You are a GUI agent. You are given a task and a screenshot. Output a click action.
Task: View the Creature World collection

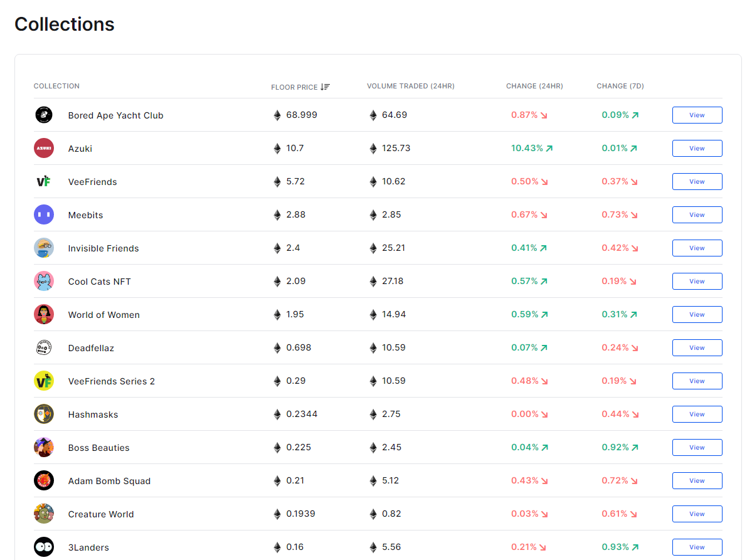coord(697,514)
